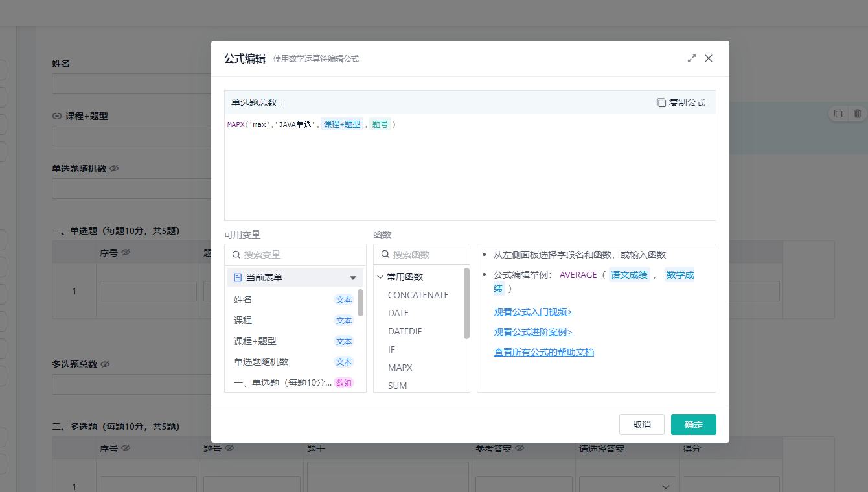Insert the CONCATENATE function

coord(418,295)
